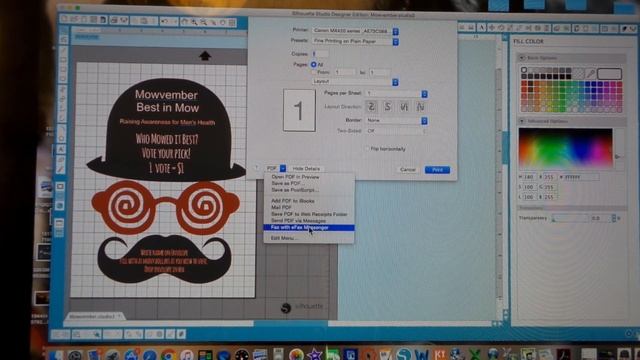This screenshot has height=360, width=640.
Task: Open the Presets dropdown
Action: 355,41
